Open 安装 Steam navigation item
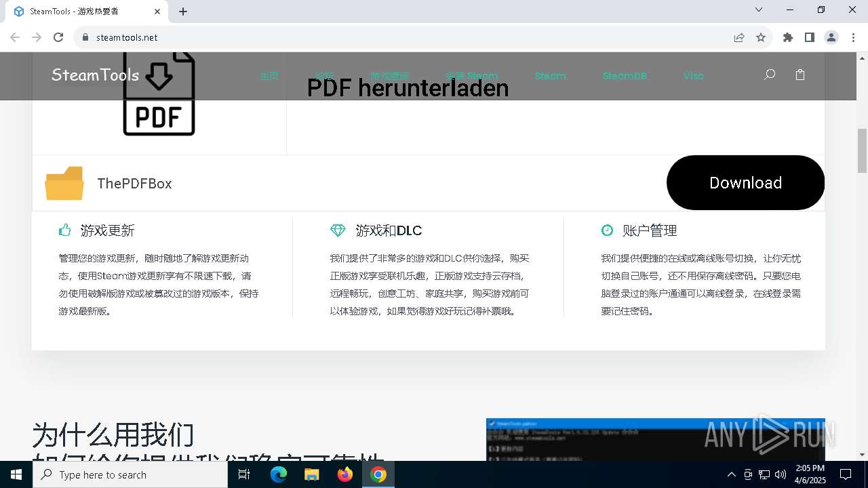The image size is (868, 488). [x=472, y=76]
